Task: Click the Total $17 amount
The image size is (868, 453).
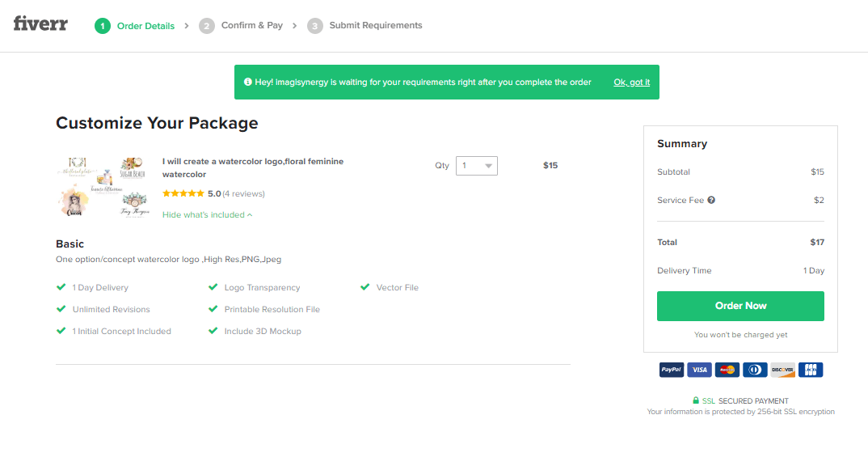Action: point(817,242)
